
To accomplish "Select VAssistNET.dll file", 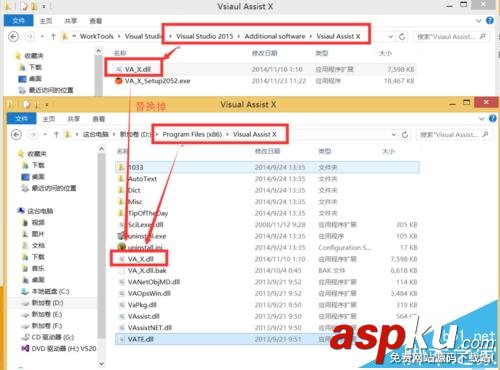I will [150, 328].
